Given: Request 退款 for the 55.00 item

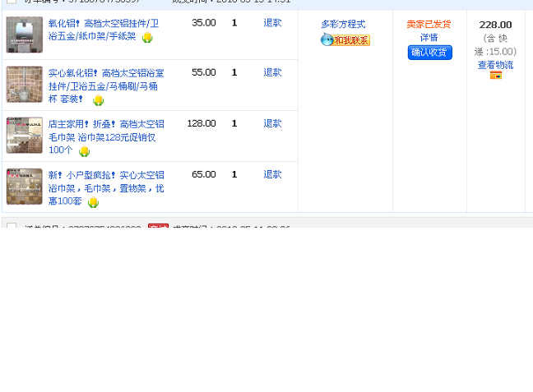Looking at the screenshot, I should point(272,72).
